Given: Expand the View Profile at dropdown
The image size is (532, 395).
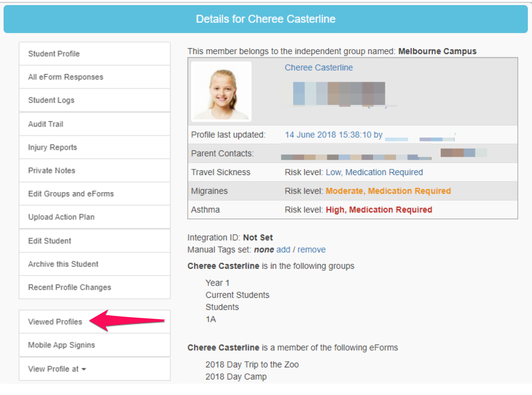Looking at the screenshot, I should pos(57,369).
